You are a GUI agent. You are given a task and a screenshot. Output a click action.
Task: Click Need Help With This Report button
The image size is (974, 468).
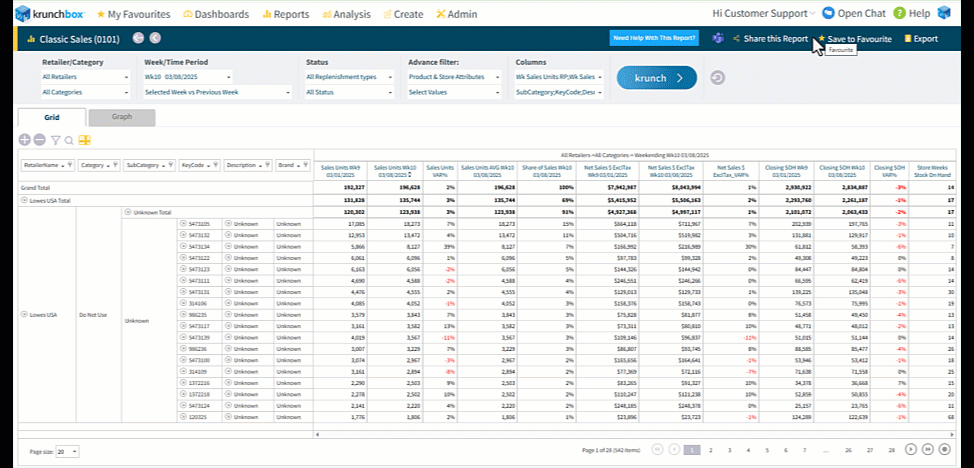coord(654,39)
